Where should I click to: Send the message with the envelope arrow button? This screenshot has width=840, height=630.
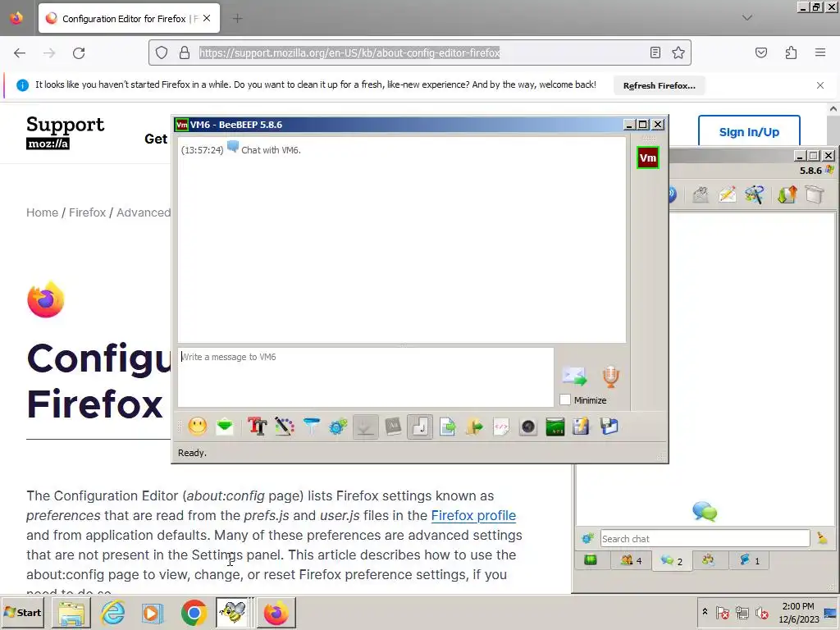[x=575, y=376]
